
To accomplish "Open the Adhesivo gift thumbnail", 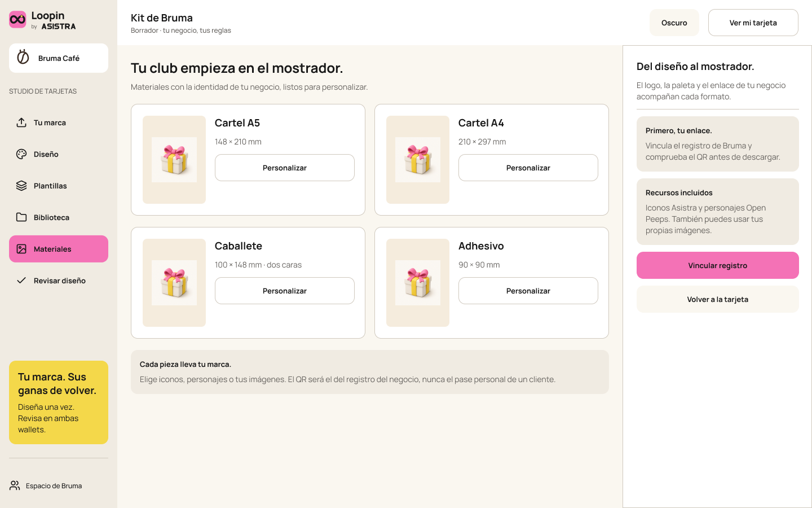I will click(x=418, y=283).
